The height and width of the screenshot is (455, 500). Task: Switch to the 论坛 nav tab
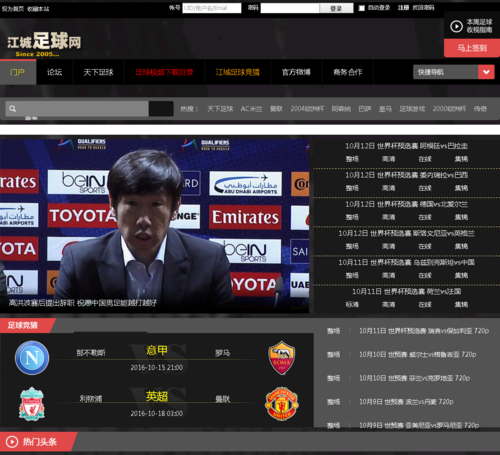pyautogui.click(x=54, y=72)
